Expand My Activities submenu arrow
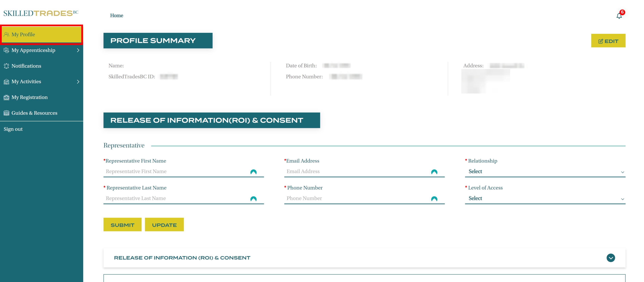This screenshot has height=282, width=644. (x=78, y=82)
